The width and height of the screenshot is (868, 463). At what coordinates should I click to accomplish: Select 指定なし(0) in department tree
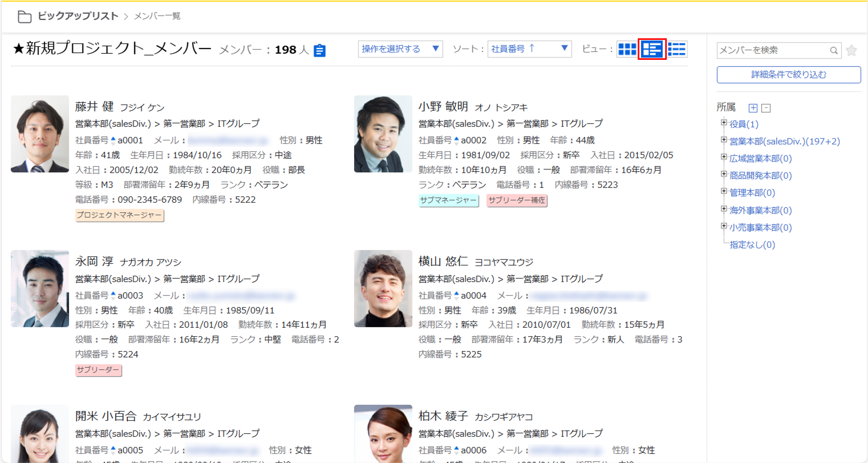pyautogui.click(x=752, y=244)
